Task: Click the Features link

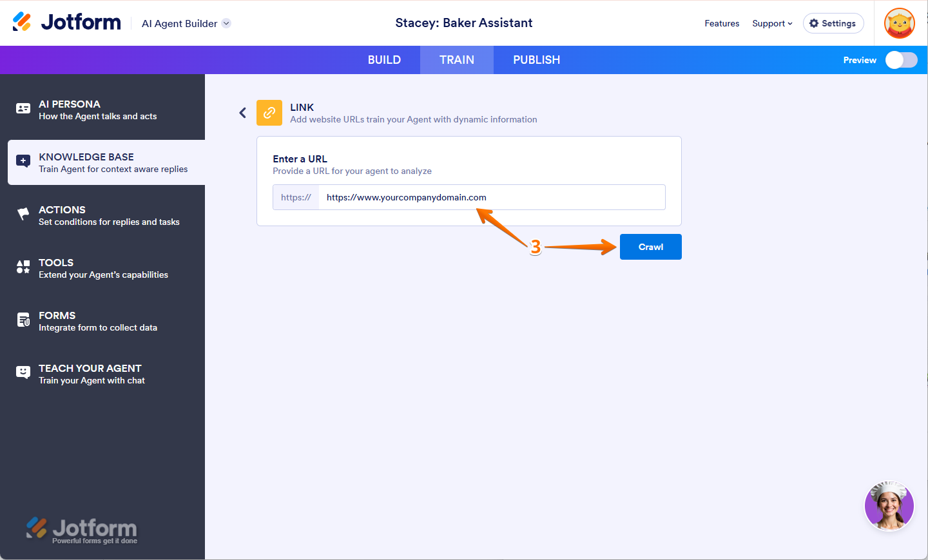Action: [x=722, y=23]
